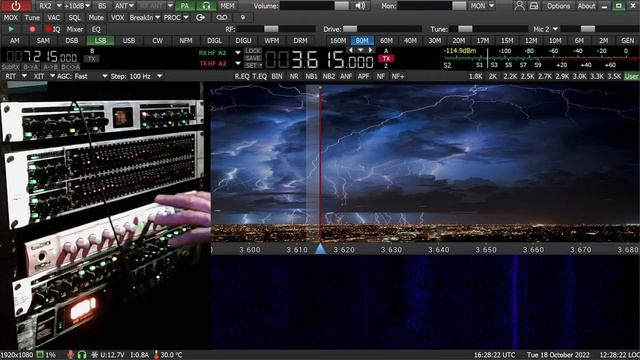Screen dimensions: 640x360
Task: Enable SQL squelch
Action: tap(75, 18)
